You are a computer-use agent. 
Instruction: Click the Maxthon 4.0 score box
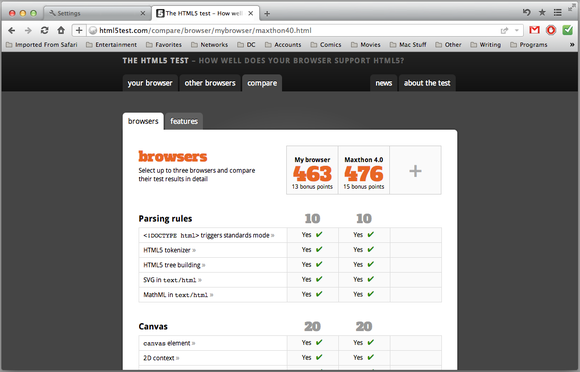(x=364, y=170)
